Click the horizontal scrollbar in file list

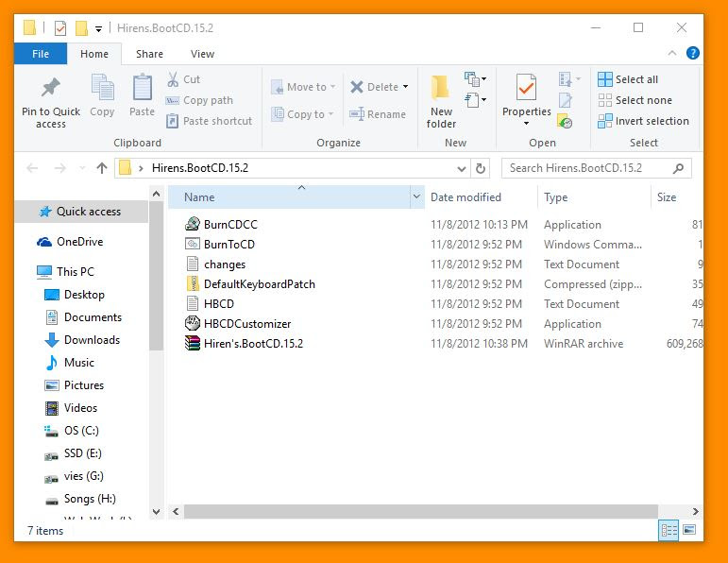420,511
